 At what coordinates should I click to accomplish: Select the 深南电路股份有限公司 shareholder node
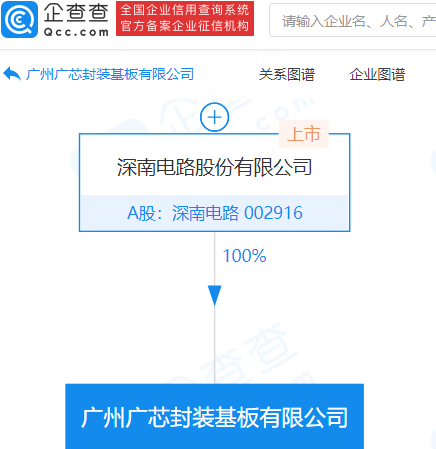[215, 167]
